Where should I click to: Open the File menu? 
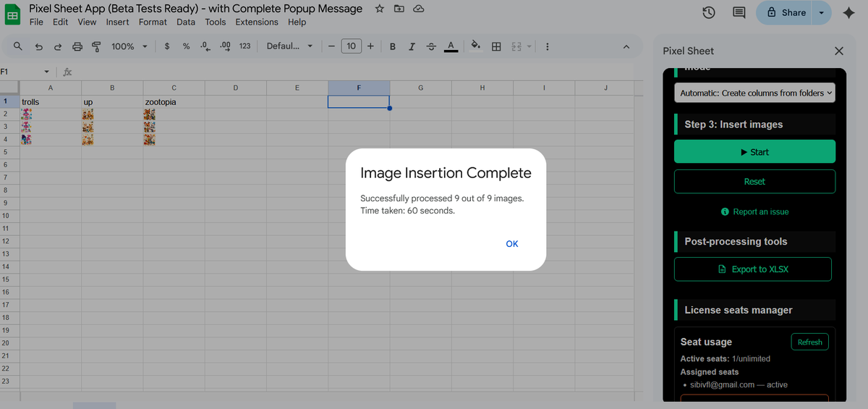coord(36,22)
